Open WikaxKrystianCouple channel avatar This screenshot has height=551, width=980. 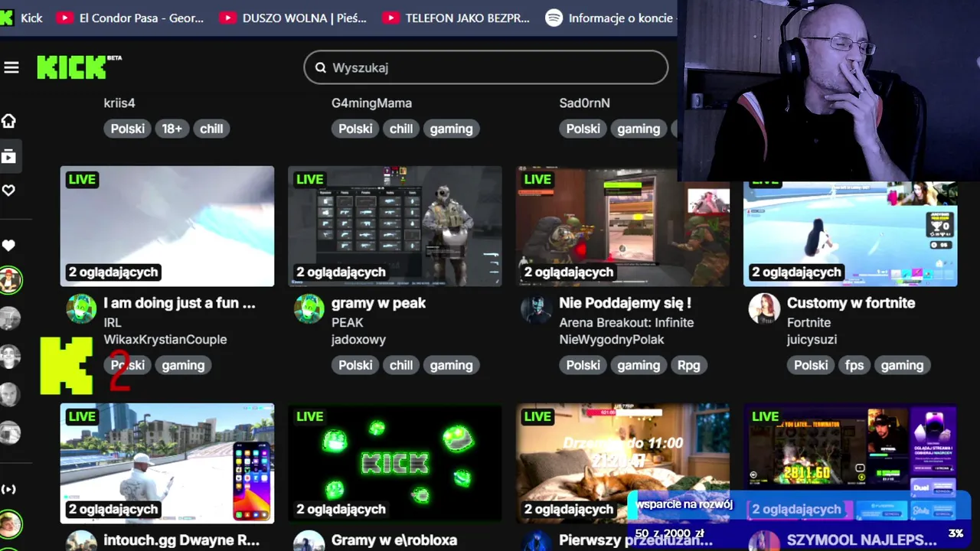[x=81, y=309]
